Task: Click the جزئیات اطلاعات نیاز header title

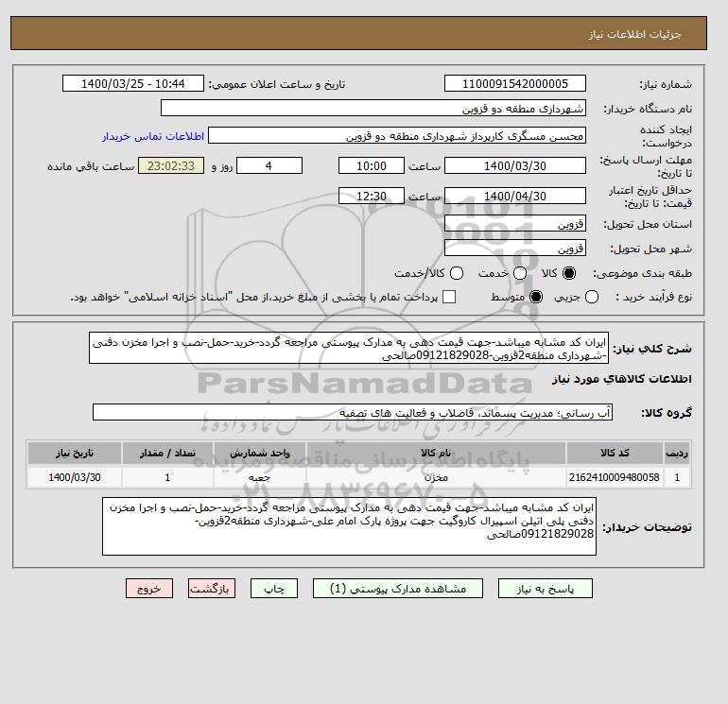Action: tap(634, 35)
